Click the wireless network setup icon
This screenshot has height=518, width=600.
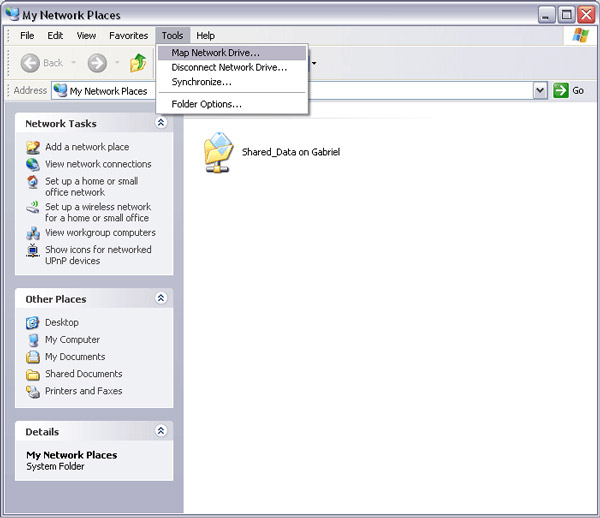tap(33, 207)
